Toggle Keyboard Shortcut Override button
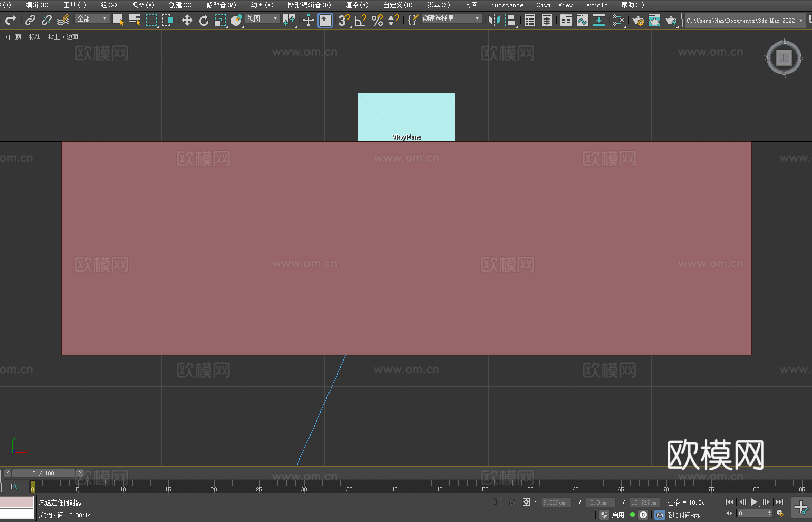Image resolution: width=812 pixels, height=522 pixels. [x=325, y=20]
